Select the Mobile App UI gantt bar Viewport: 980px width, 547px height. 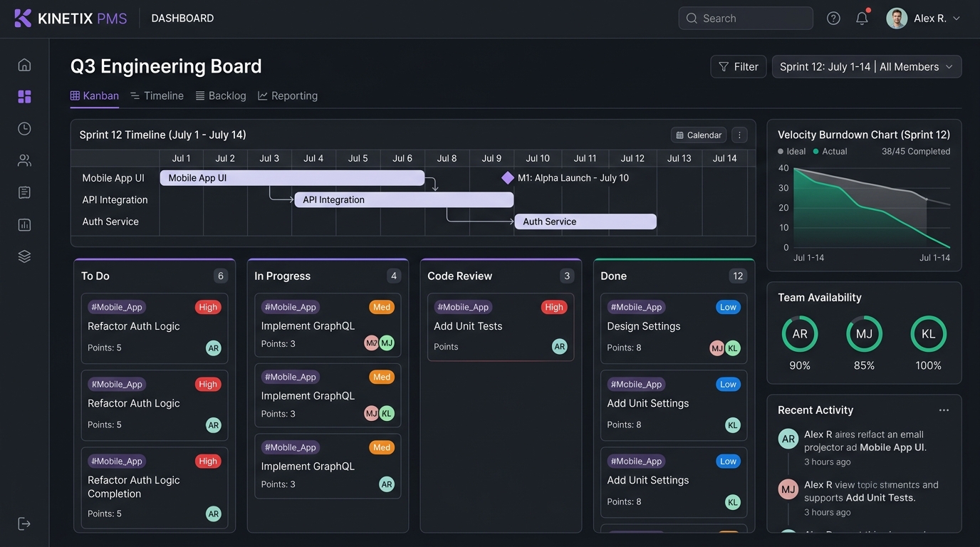tap(292, 178)
